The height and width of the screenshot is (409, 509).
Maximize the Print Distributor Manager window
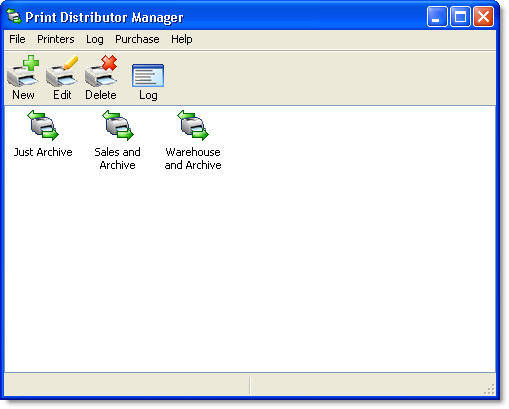coord(460,17)
